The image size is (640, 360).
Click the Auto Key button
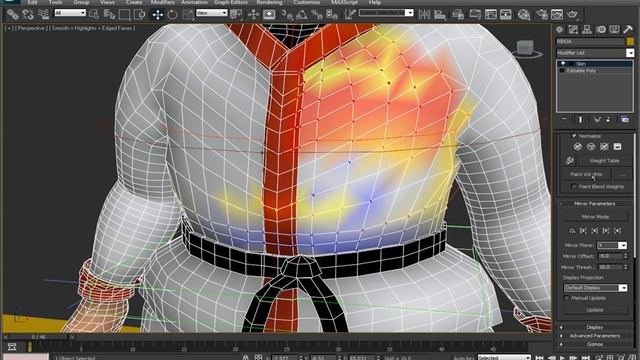coord(463,358)
